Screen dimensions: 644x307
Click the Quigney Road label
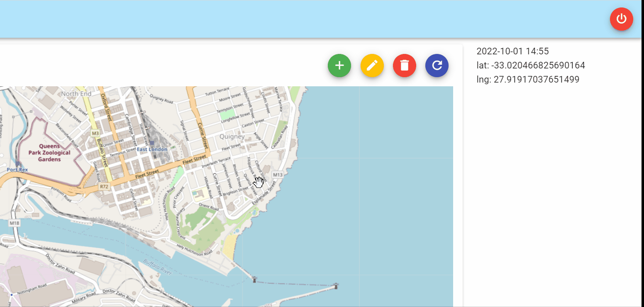click(162, 98)
